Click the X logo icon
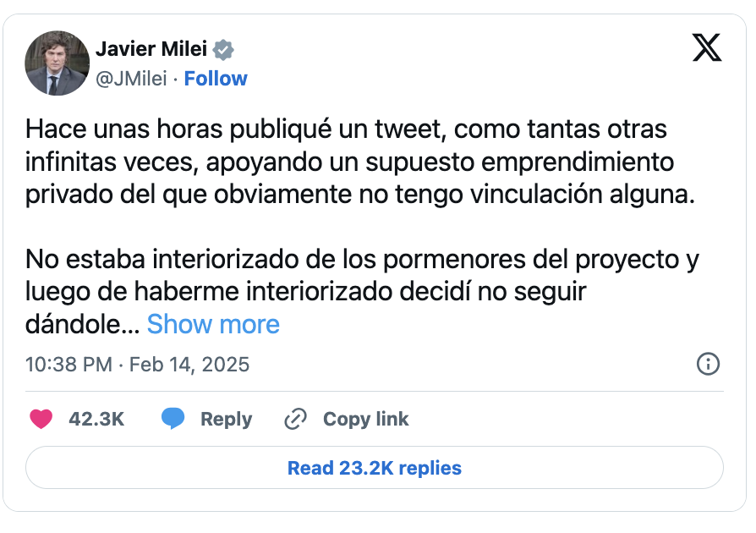This screenshot has height=533, width=756. [707, 48]
